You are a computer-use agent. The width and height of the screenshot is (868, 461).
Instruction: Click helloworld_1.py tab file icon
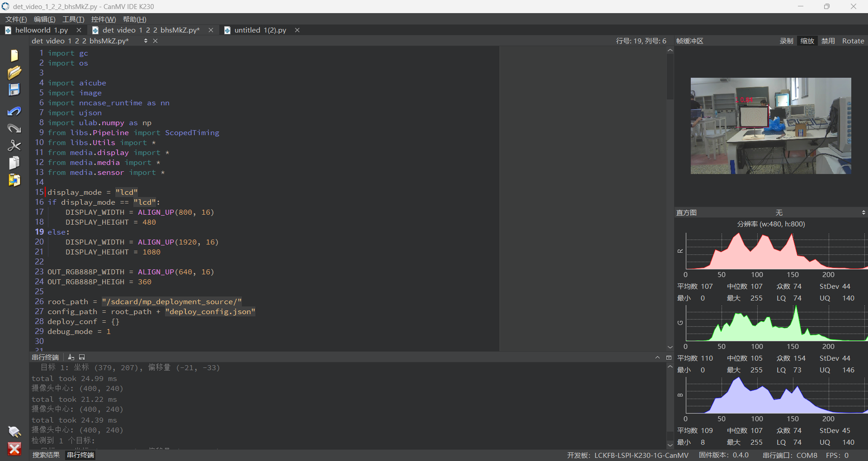click(8, 30)
